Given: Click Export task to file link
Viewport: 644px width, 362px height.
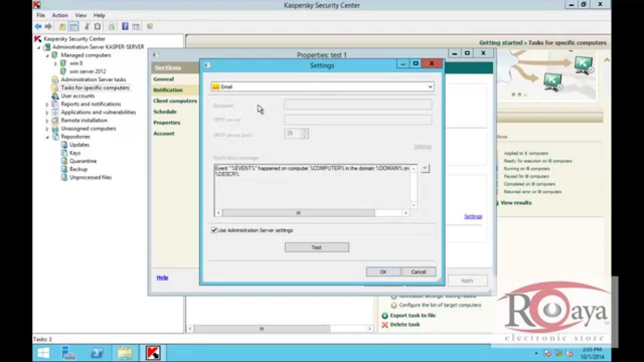Looking at the screenshot, I should tap(413, 316).
